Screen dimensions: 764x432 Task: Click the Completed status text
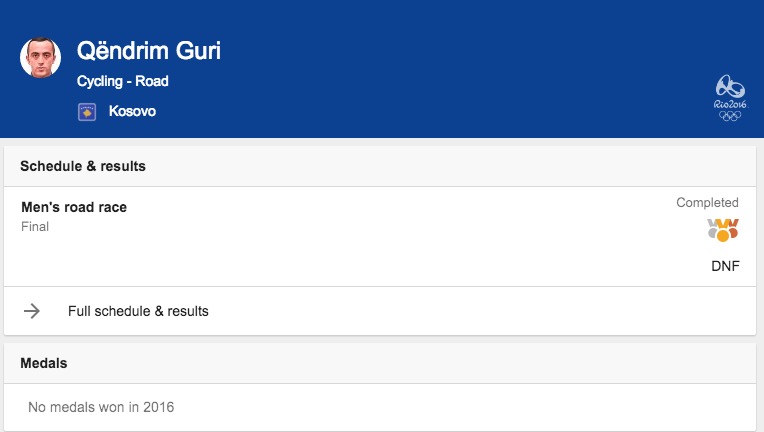point(707,203)
